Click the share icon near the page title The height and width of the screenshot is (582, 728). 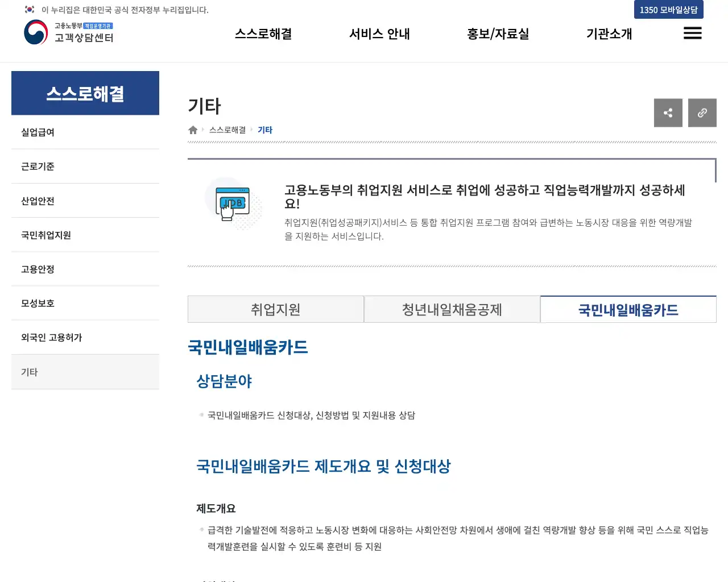click(x=668, y=113)
